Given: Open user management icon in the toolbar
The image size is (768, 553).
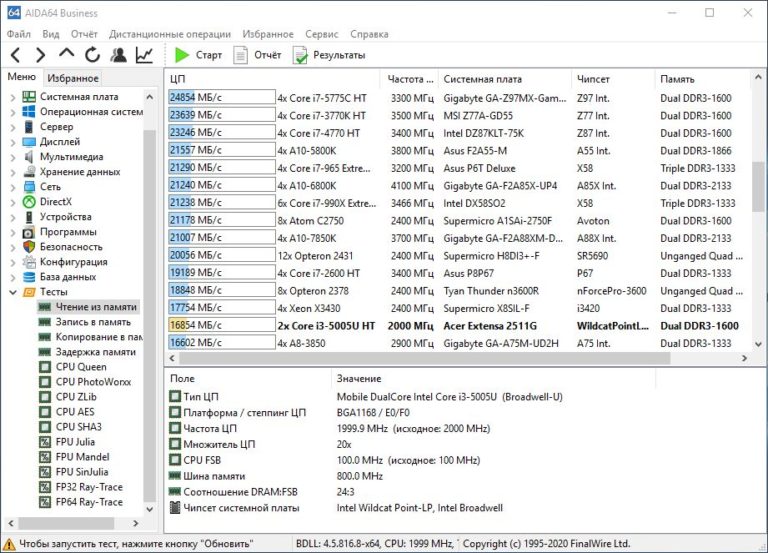Looking at the screenshot, I should point(118,55).
